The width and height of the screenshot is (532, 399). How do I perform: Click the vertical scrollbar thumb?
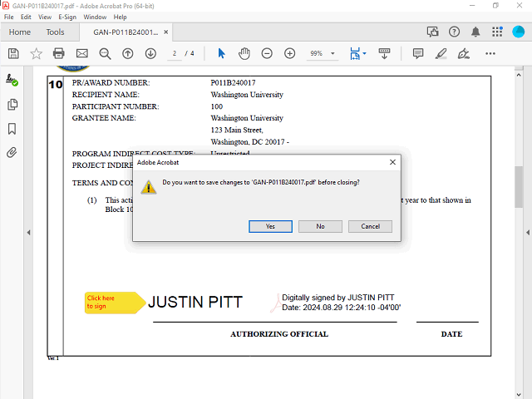click(x=519, y=186)
